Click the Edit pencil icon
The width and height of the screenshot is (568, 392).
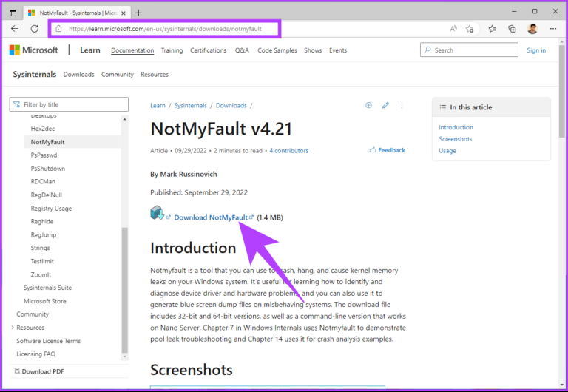click(385, 105)
